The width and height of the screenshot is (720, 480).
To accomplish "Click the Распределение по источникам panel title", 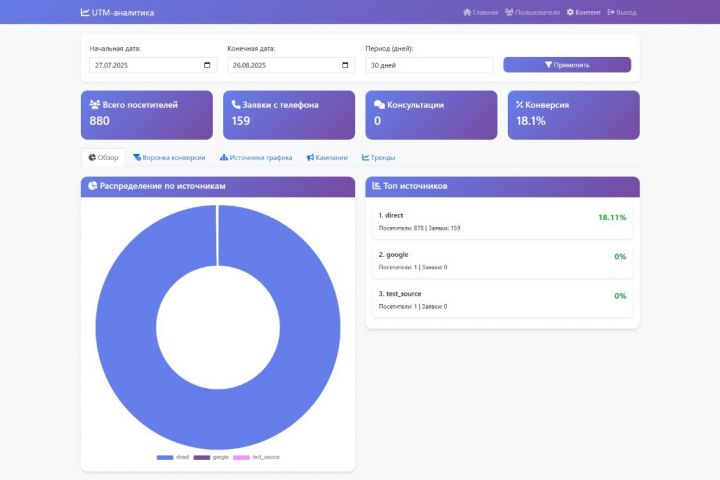I will (163, 186).
